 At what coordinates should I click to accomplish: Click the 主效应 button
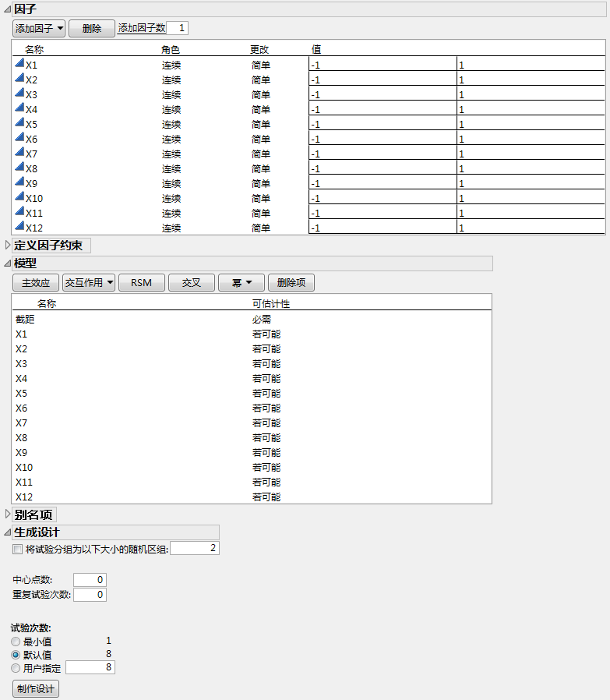[36, 283]
